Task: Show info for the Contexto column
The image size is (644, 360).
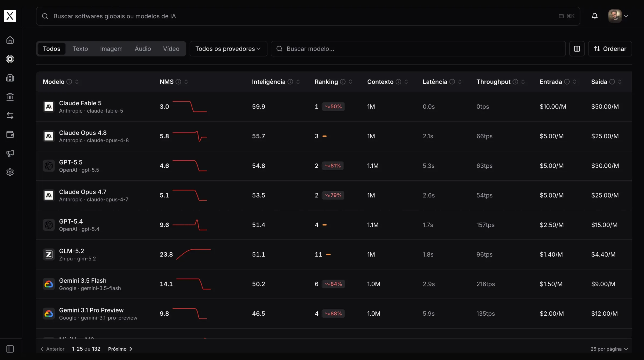Action: click(x=398, y=82)
